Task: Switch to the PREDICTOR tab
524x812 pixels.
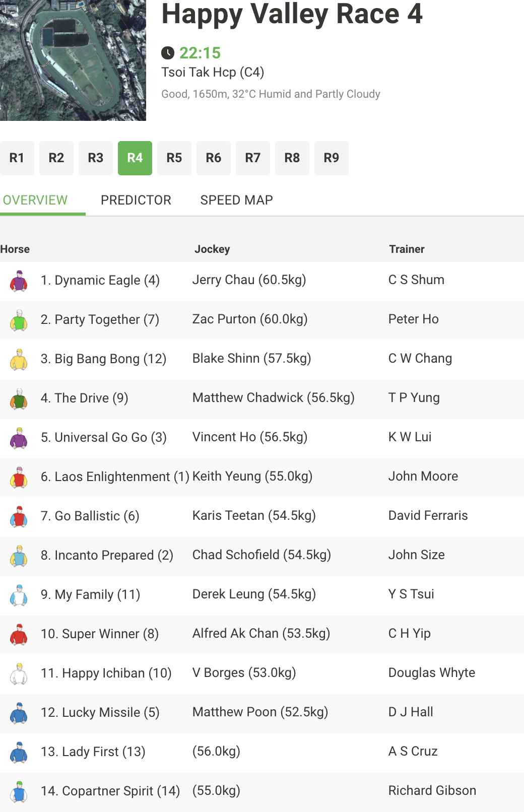Action: tap(136, 200)
